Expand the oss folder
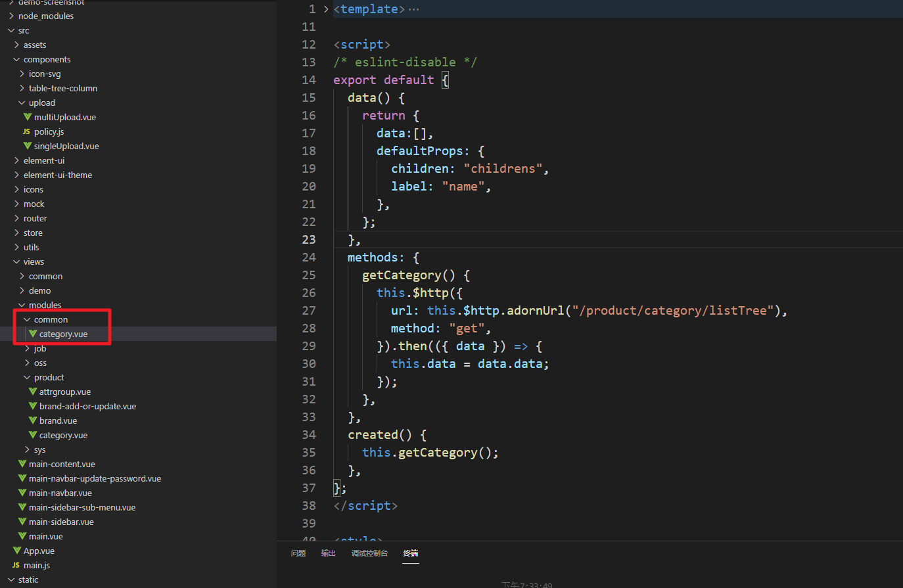The height and width of the screenshot is (588, 903). pos(27,363)
